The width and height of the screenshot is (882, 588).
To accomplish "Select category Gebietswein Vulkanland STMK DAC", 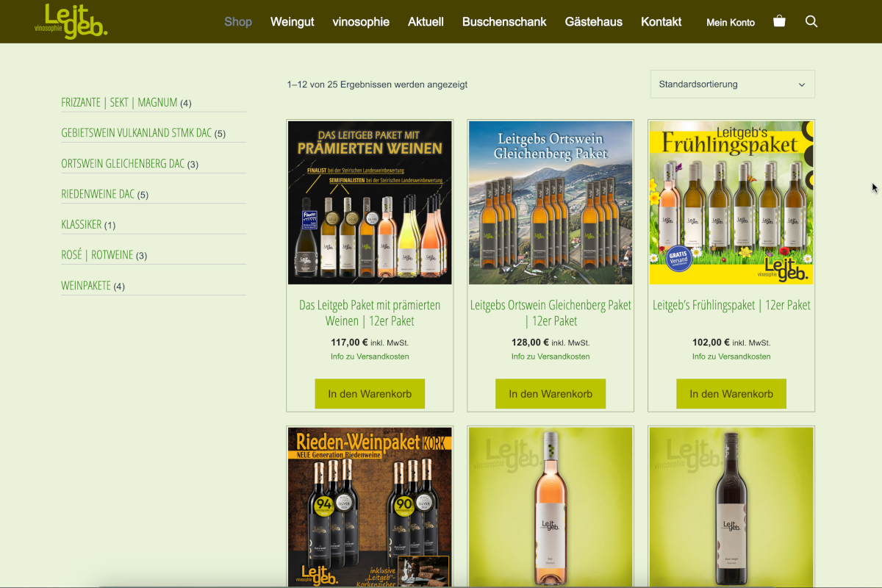I will pos(136,133).
